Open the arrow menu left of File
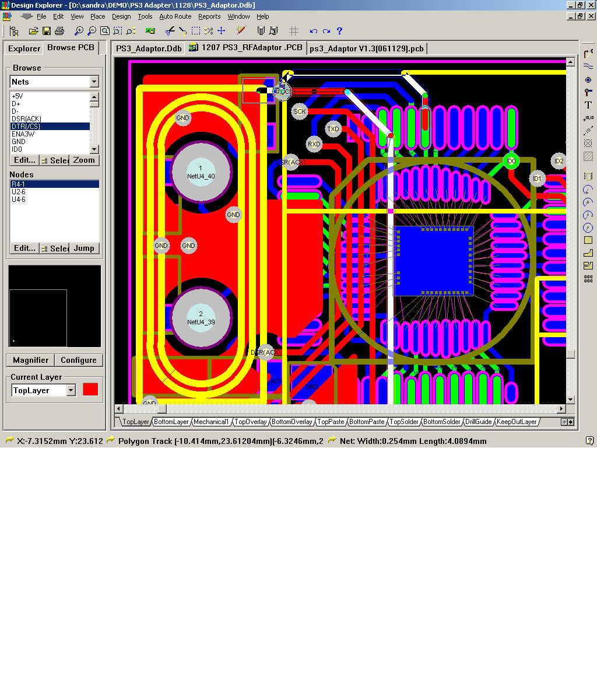 (x=26, y=16)
